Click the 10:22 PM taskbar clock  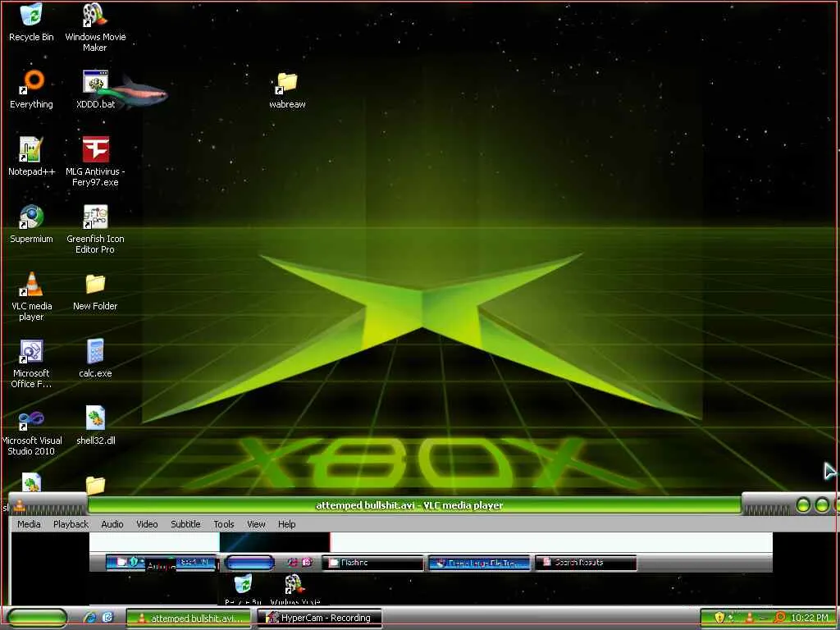click(810, 618)
